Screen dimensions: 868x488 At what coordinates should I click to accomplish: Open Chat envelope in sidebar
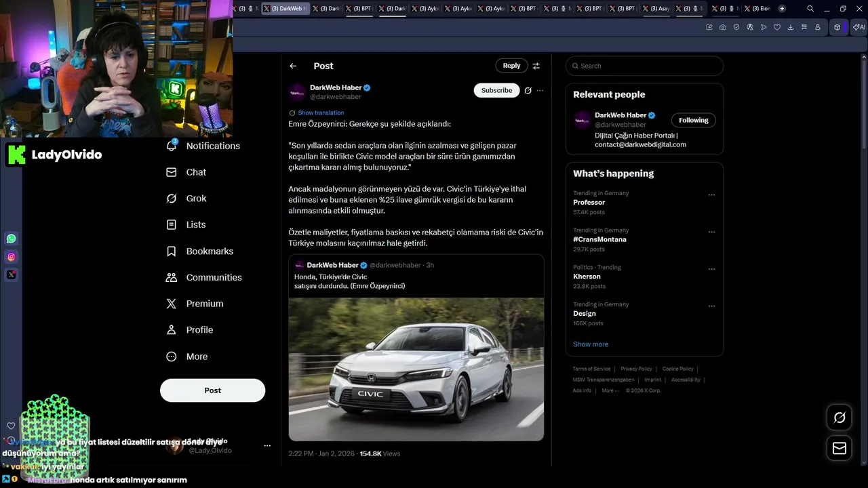point(172,172)
